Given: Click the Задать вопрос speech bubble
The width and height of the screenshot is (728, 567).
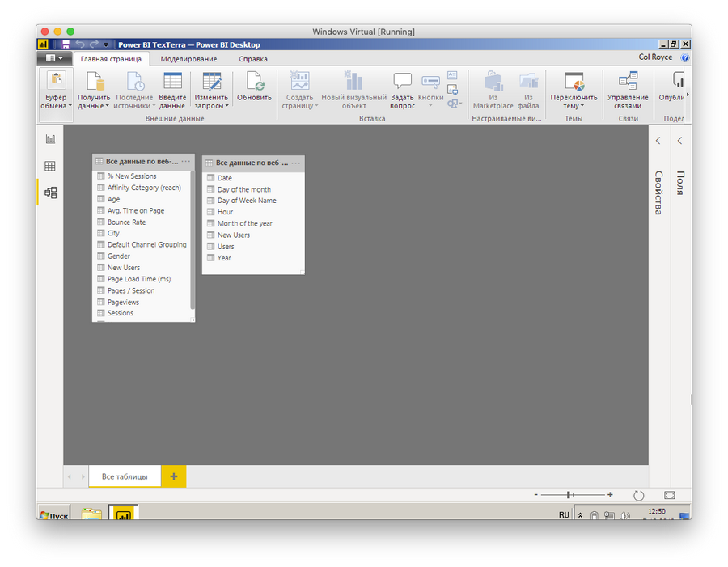Looking at the screenshot, I should [x=402, y=82].
